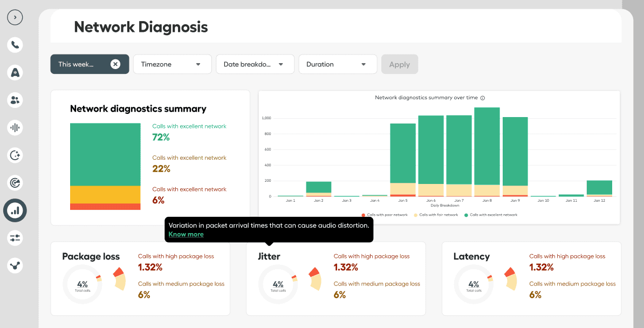Select the highlighted bar chart analytics icon
The image size is (644, 328).
pyautogui.click(x=15, y=210)
